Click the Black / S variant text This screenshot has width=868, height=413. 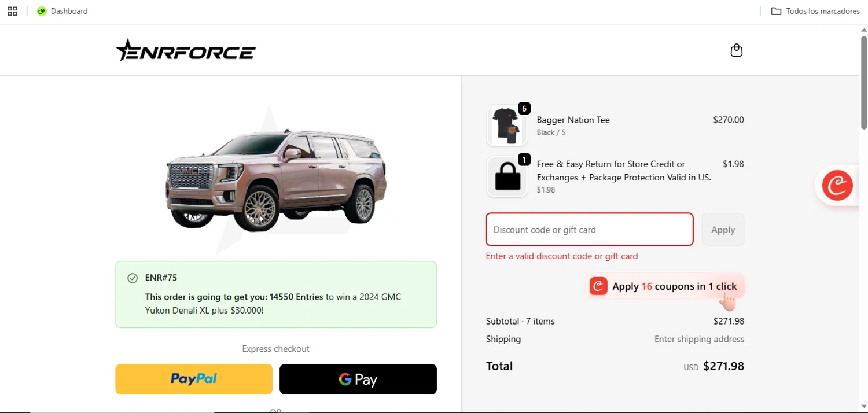[551, 132]
